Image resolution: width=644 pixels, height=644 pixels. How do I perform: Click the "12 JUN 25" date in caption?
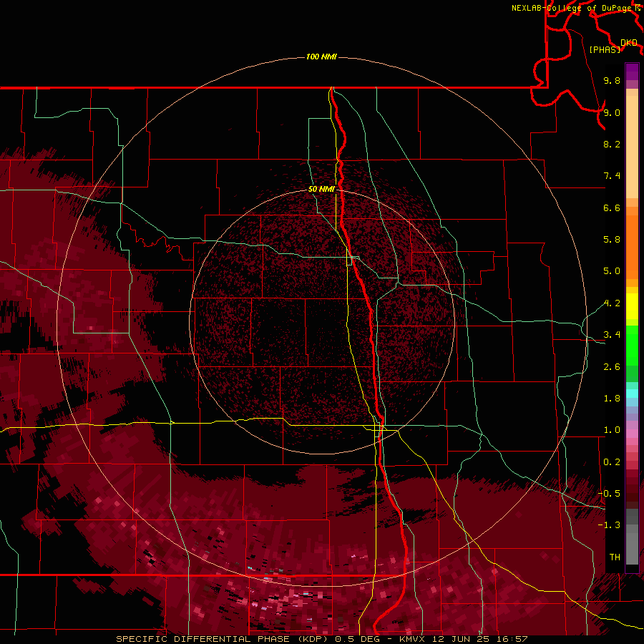(460, 639)
